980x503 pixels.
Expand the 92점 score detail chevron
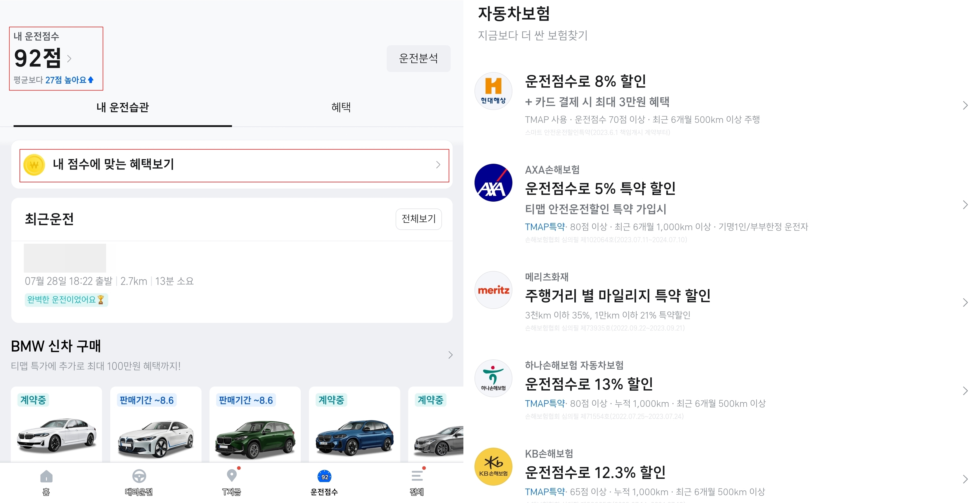(x=69, y=59)
